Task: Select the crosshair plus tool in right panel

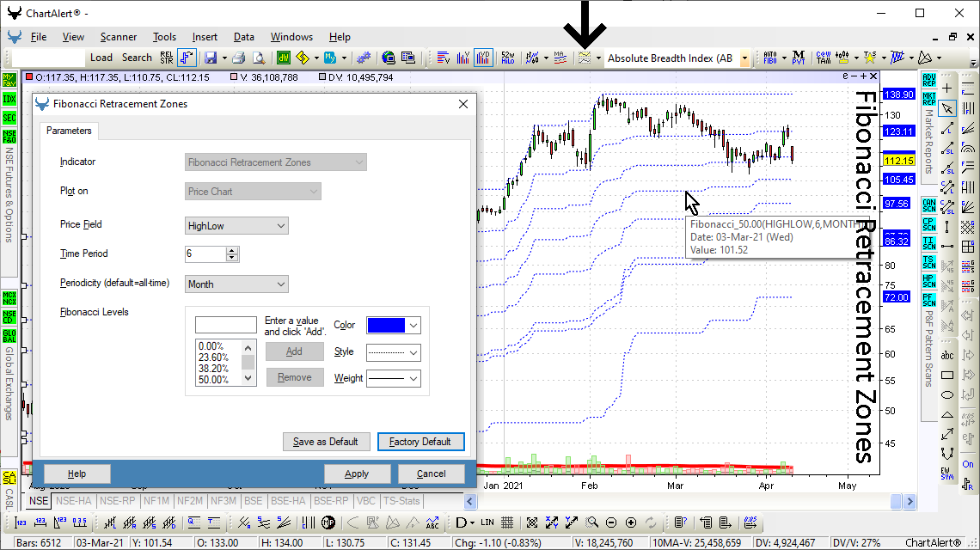Action: pyautogui.click(x=947, y=89)
